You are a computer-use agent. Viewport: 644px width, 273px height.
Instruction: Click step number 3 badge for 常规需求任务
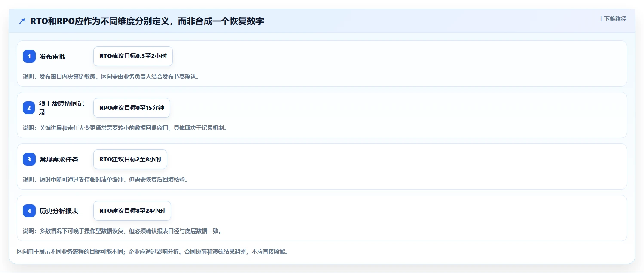click(29, 159)
